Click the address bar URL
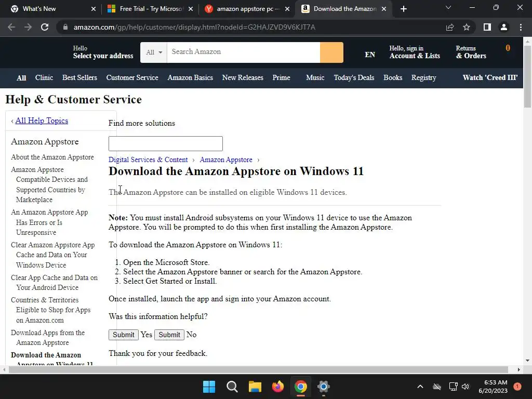This screenshot has width=532, height=399. click(x=194, y=27)
